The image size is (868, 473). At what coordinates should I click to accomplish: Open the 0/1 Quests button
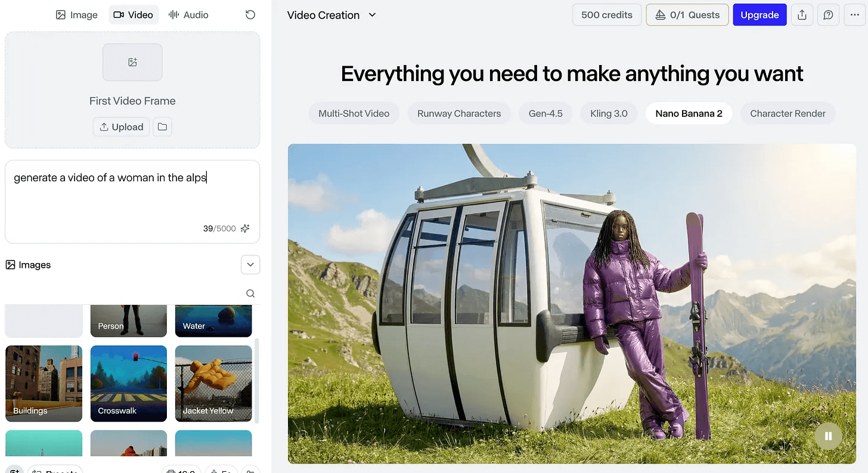(x=687, y=15)
